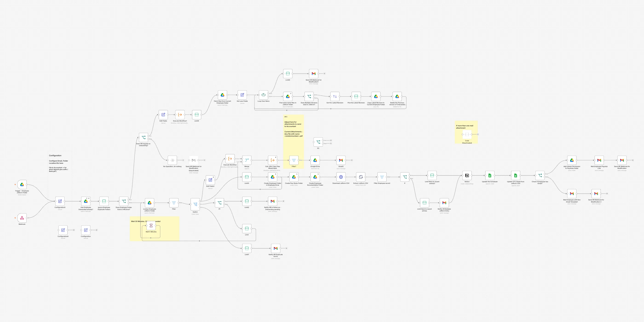Open the Merge node

coord(247,160)
